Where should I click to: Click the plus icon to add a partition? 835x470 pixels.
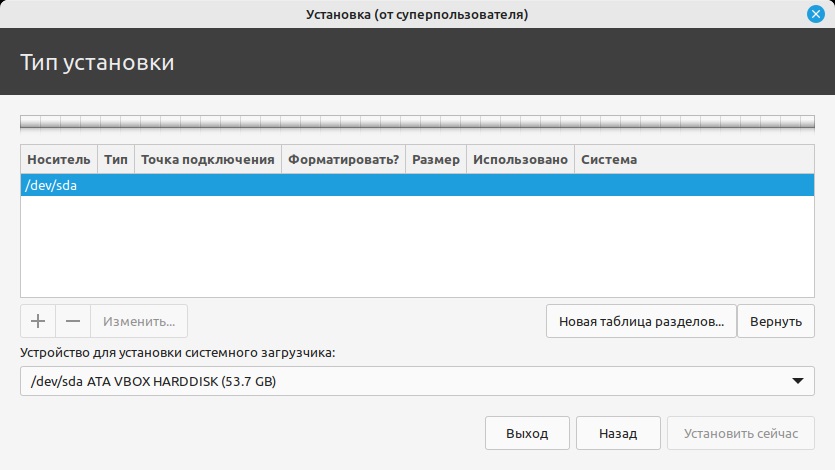[x=38, y=321]
